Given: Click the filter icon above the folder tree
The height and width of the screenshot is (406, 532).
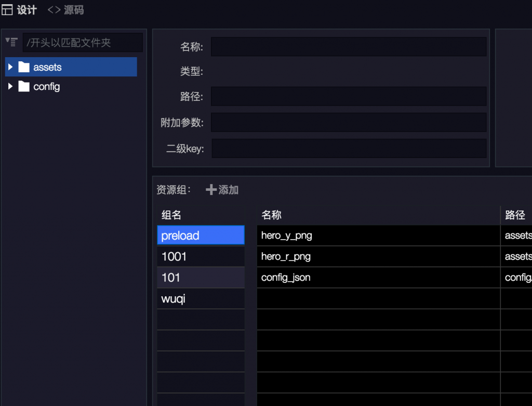Looking at the screenshot, I should click(11, 42).
